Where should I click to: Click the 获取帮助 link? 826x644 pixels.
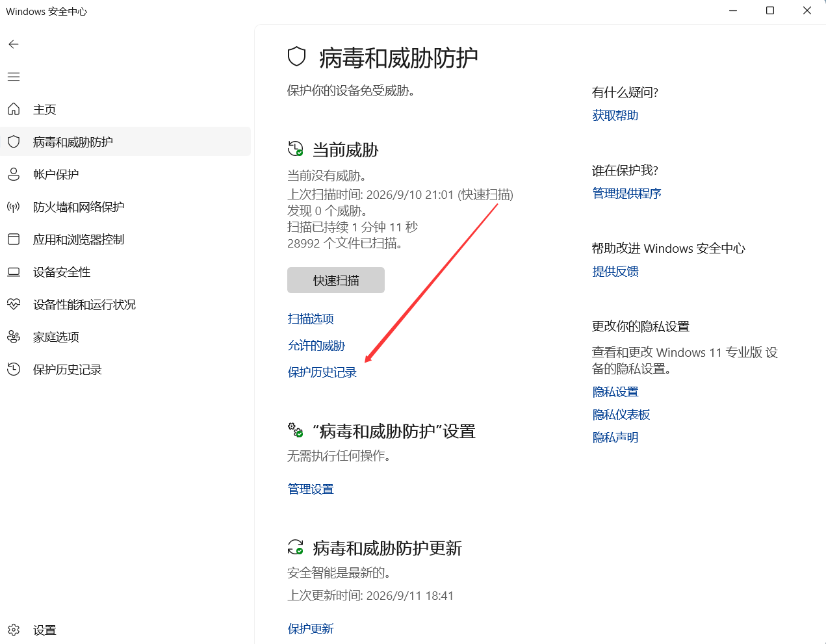click(615, 115)
